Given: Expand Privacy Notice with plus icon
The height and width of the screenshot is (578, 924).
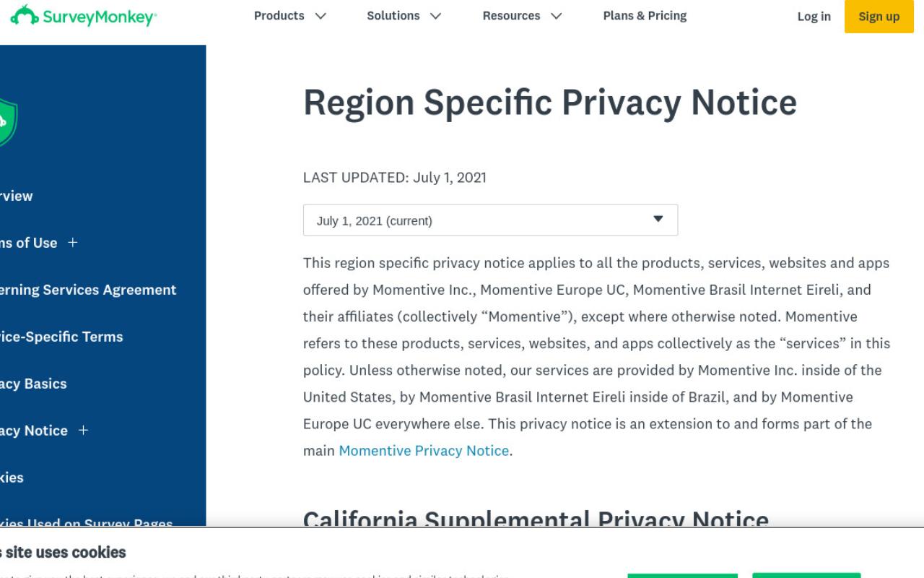Looking at the screenshot, I should point(83,431).
